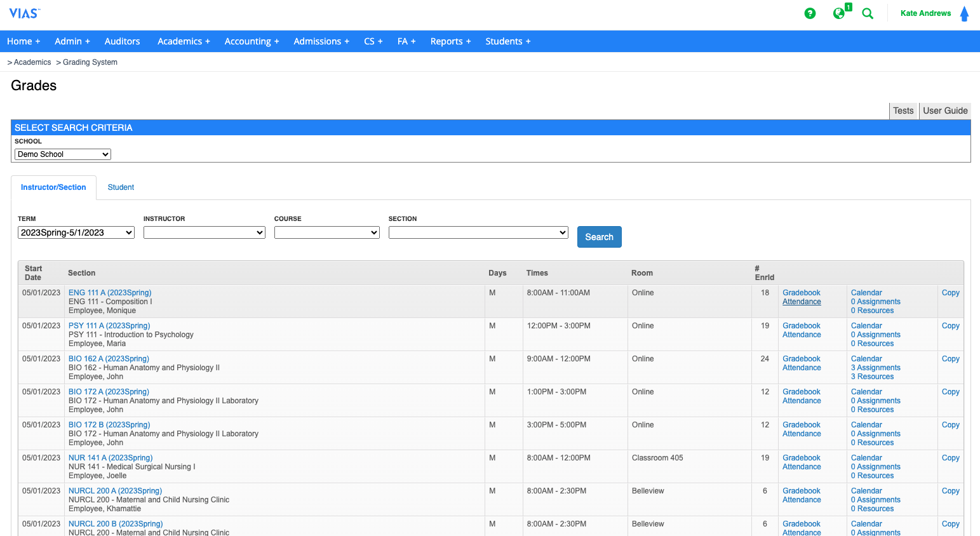Image resolution: width=980 pixels, height=536 pixels.
Task: Open the globe notifications icon
Action: tap(839, 13)
